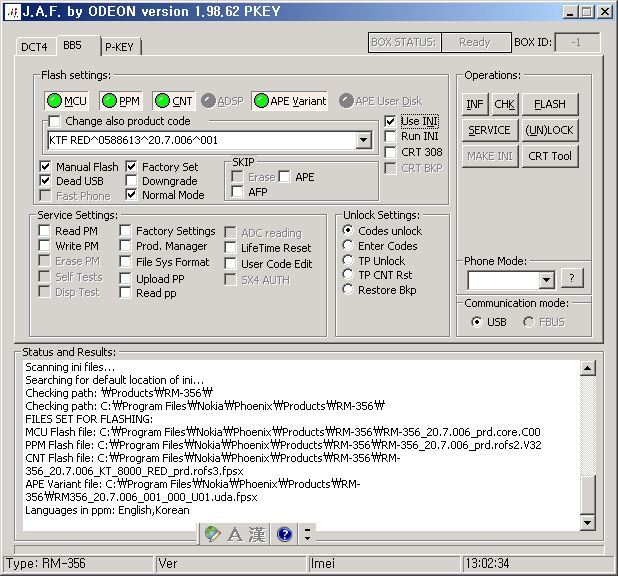Open the IME help question mark icon
This screenshot has width=618, height=576.
(285, 534)
